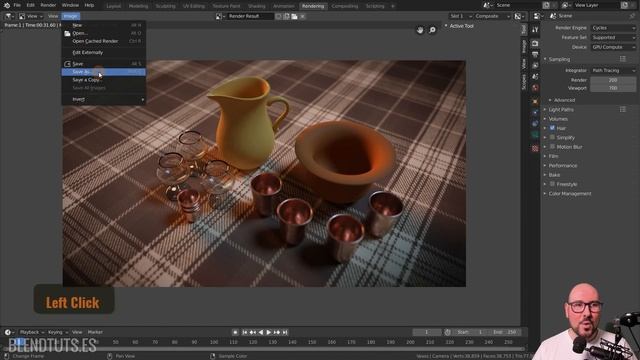Open the Output properties printer tab icon
Viewport: 640px width, 360px height.
point(535,54)
